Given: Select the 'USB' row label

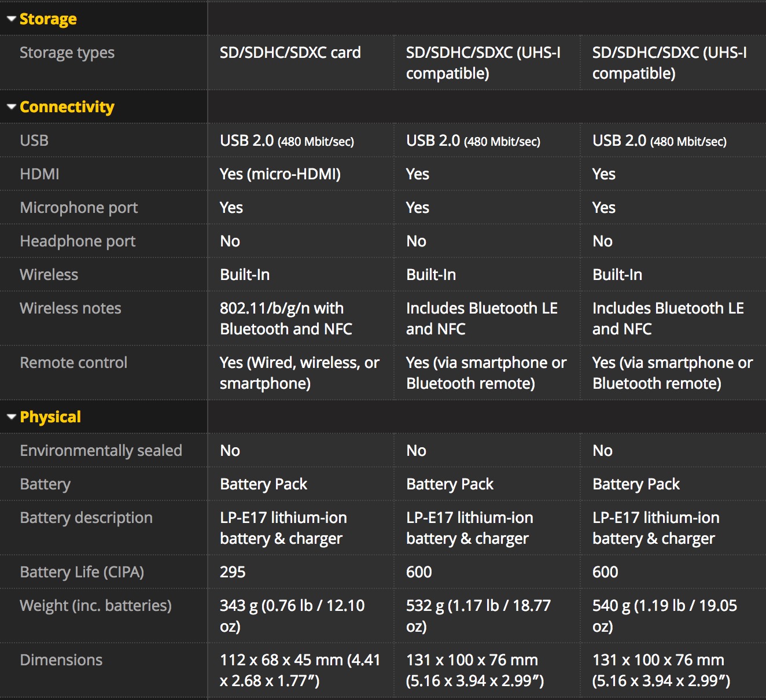Looking at the screenshot, I should tap(34, 141).
